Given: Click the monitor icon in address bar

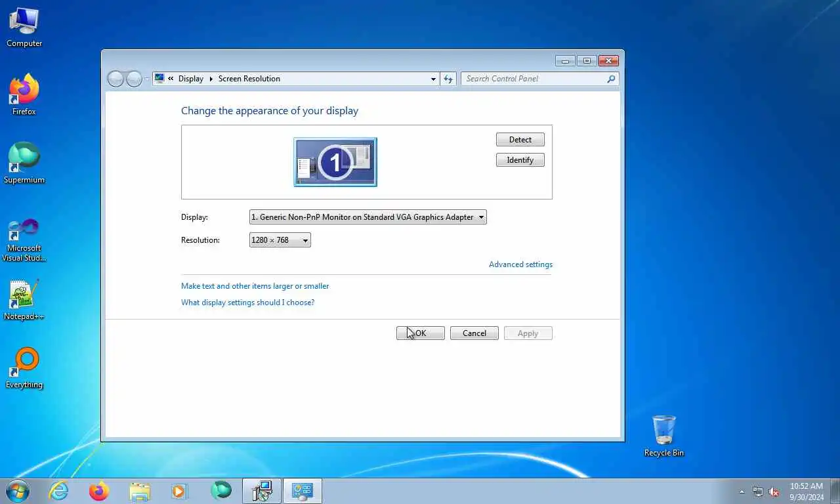Looking at the screenshot, I should 159,78.
